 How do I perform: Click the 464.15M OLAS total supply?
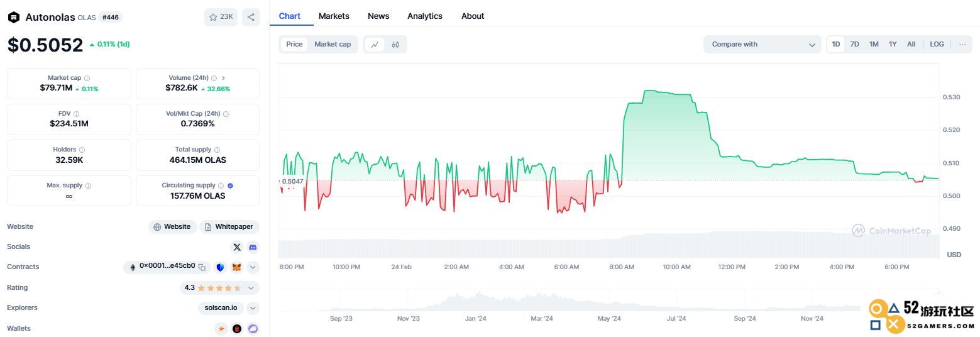pyautogui.click(x=197, y=160)
